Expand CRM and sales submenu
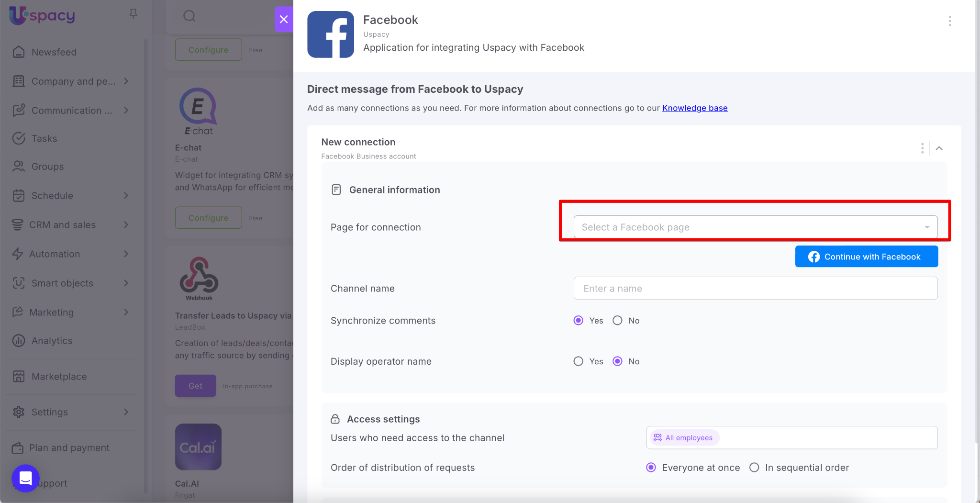The height and width of the screenshot is (503, 980). (126, 225)
